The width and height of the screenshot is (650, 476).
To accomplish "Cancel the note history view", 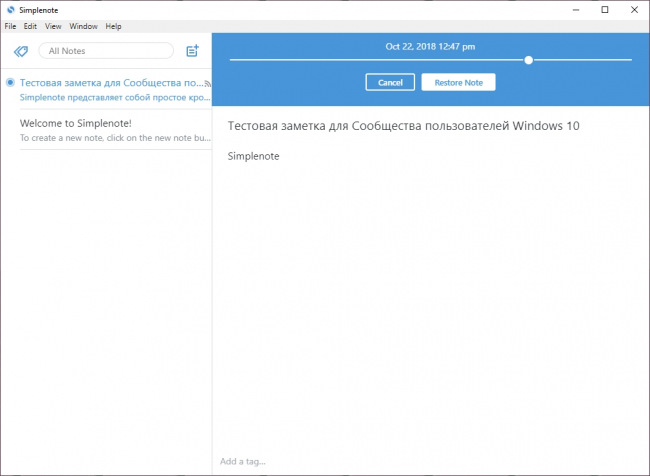I will tap(390, 82).
